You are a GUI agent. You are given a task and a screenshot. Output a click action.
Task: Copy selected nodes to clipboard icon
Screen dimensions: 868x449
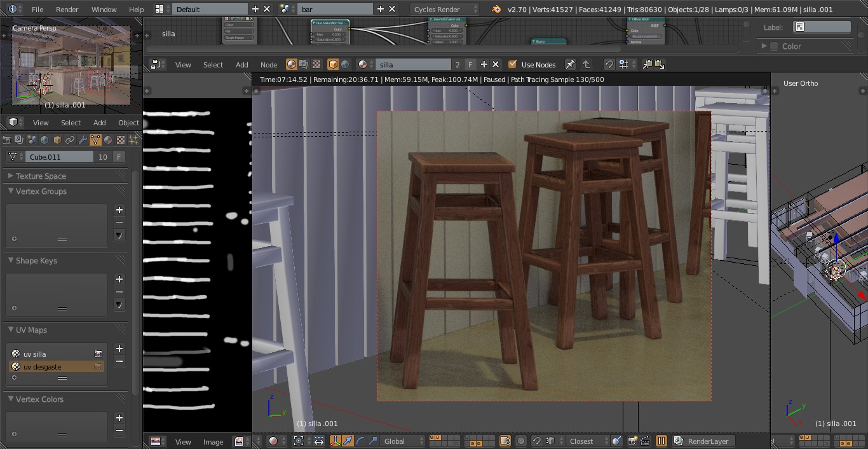coord(647,64)
